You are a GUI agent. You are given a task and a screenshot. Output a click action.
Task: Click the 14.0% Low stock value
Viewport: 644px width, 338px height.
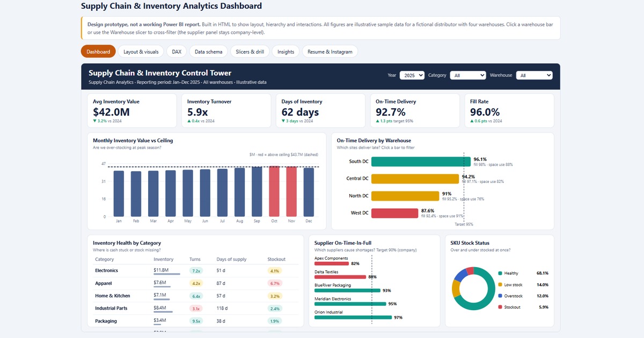[x=542, y=284]
